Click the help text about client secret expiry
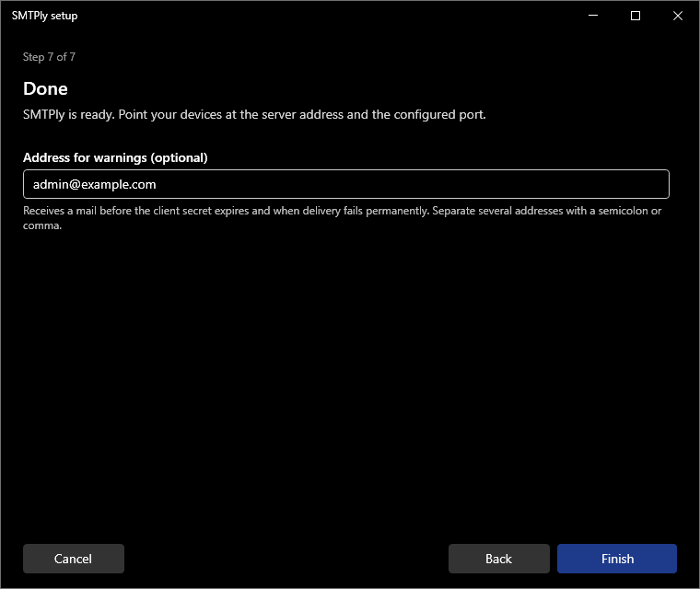The image size is (700, 589). click(x=343, y=218)
